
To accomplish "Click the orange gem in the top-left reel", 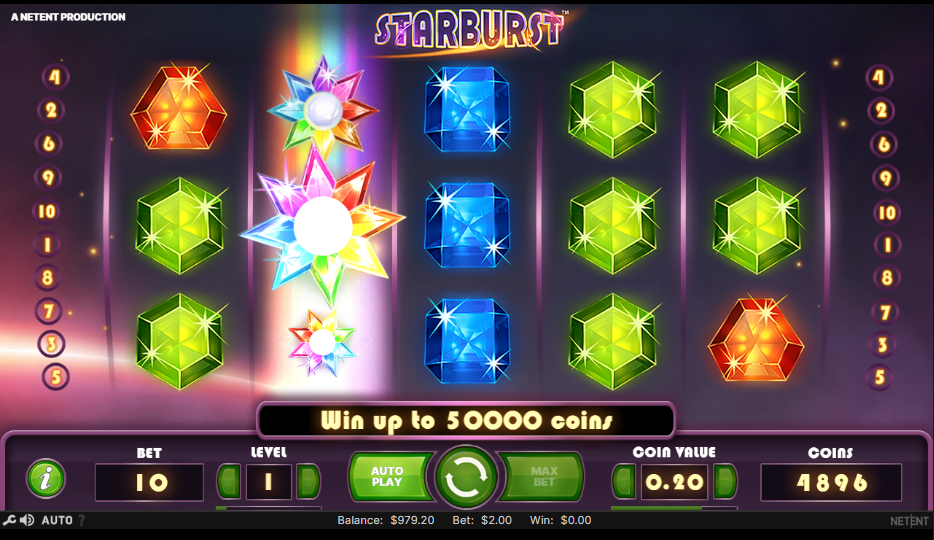I will coord(179,108).
